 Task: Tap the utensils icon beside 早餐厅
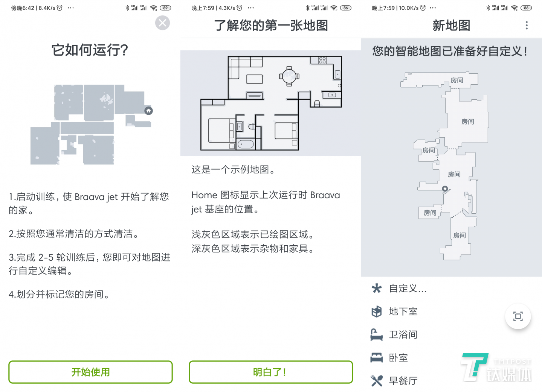click(x=376, y=380)
